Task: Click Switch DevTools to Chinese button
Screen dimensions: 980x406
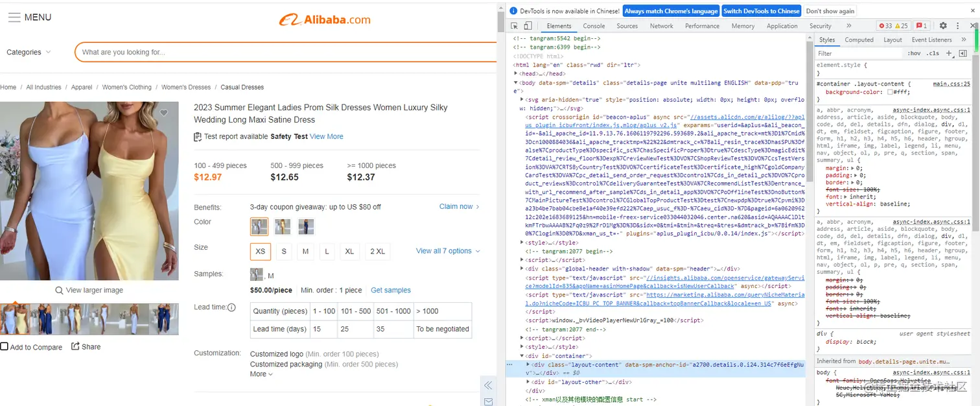Action: coord(761,11)
